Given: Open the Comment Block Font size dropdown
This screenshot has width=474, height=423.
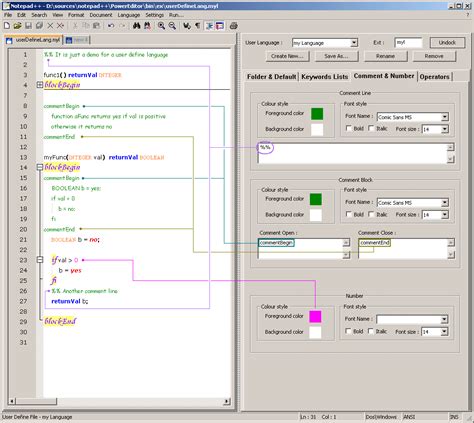Looking at the screenshot, I should click(445, 215).
